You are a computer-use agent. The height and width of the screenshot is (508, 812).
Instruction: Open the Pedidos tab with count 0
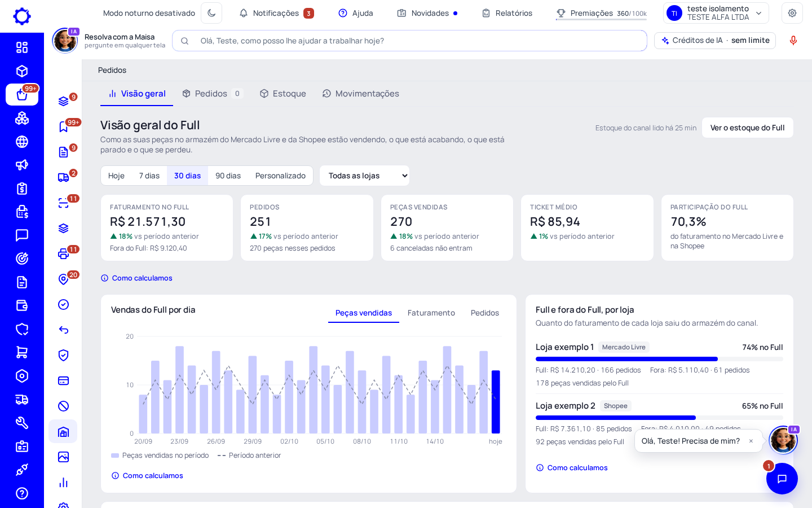click(213, 94)
